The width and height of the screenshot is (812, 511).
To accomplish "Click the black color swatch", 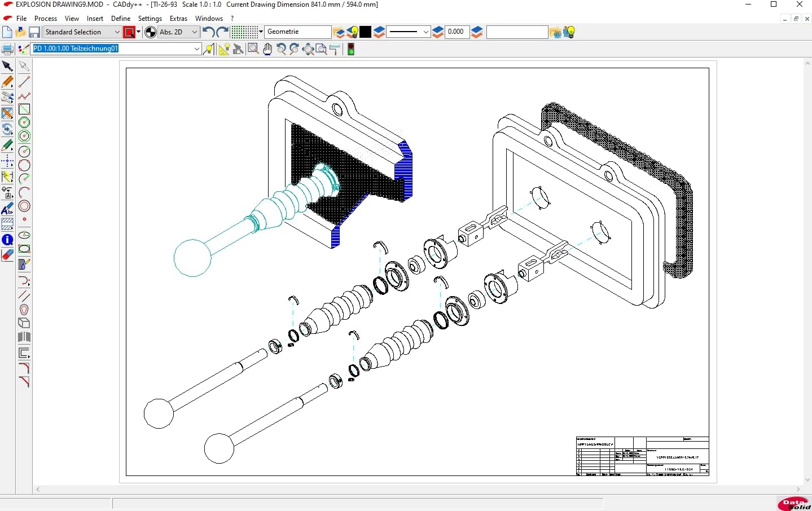I will [366, 32].
